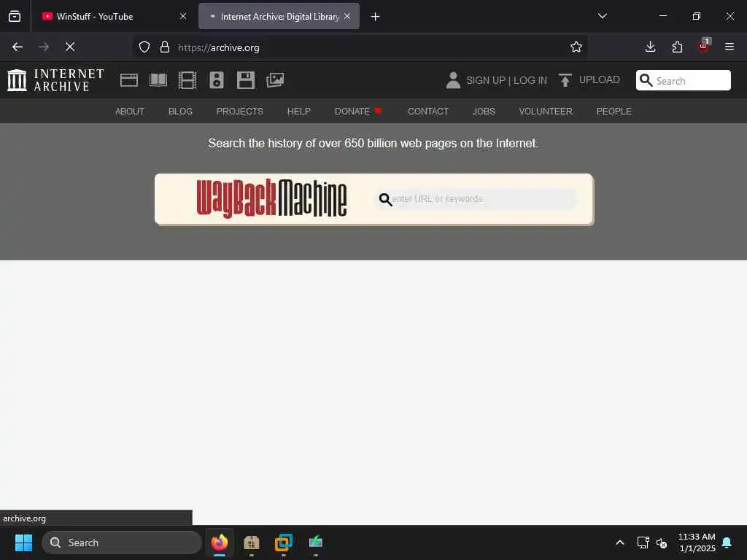The image size is (747, 560).
Task: Open JOBS in the navigation menu
Action: 484,111
